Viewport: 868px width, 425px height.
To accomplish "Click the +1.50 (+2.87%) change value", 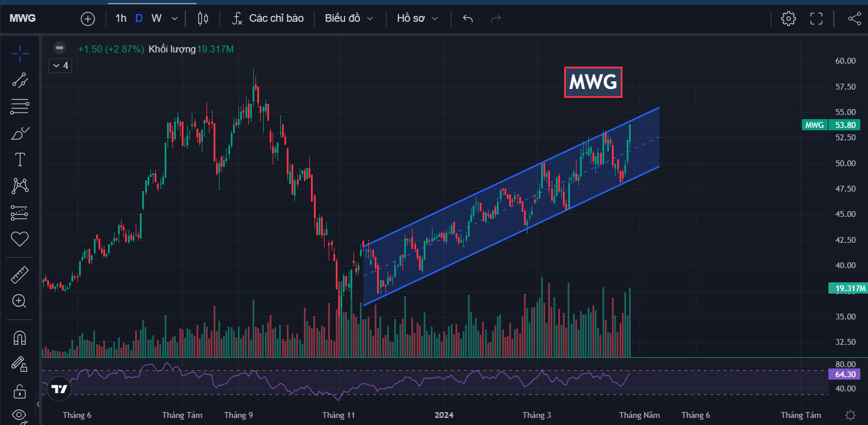I will tap(111, 49).
